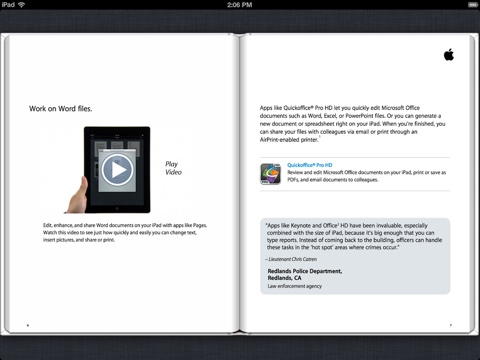Tap the Quickoffice Pro HD app icon

(x=270, y=174)
